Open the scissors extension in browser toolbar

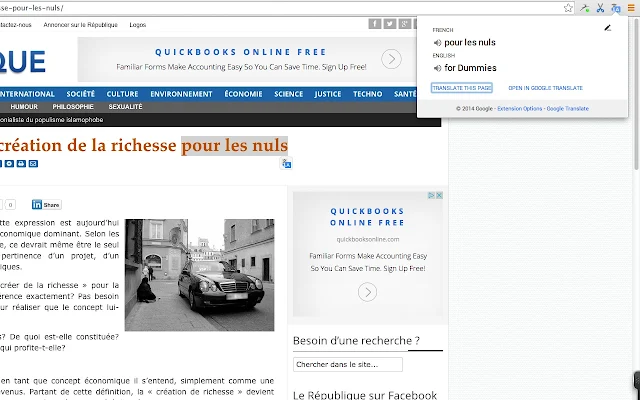click(600, 8)
